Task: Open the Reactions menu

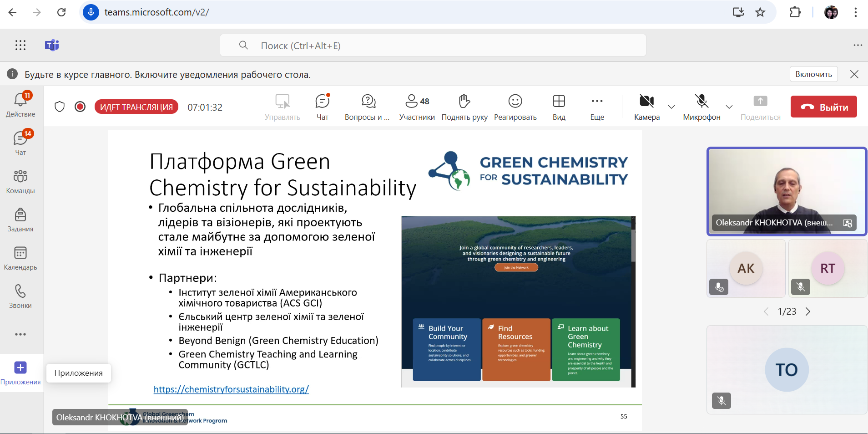Action: [x=515, y=107]
